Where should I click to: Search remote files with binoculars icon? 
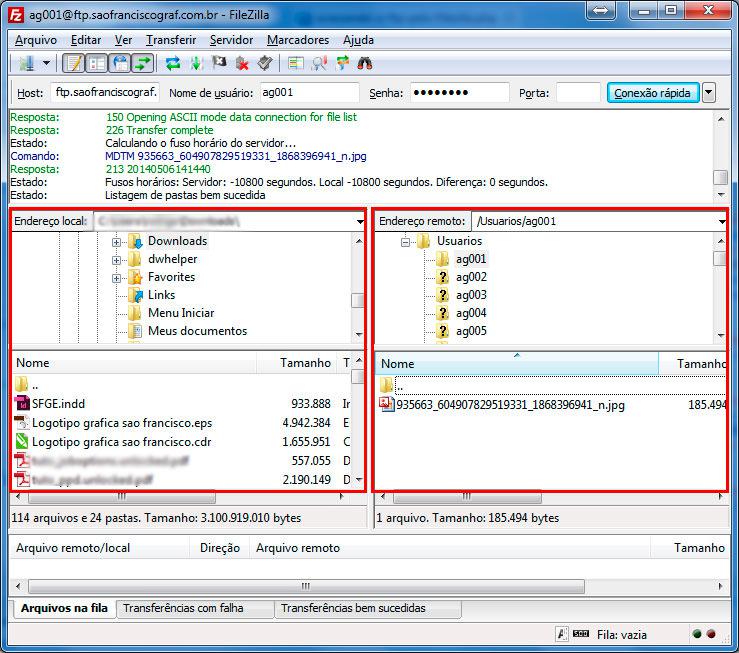click(x=365, y=63)
